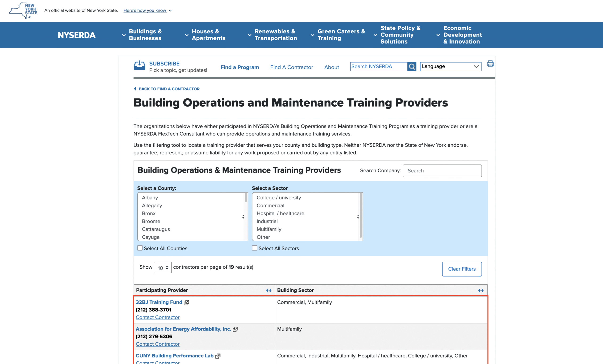Click external link icon beside CUNY Building Performance Lab
Viewport: 603px width, 364px height.
(218, 356)
